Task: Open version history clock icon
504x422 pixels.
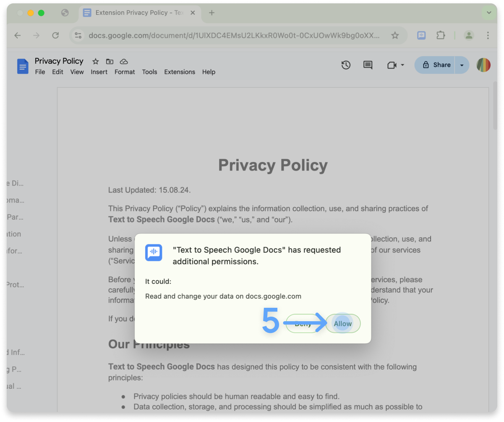Action: tap(346, 65)
